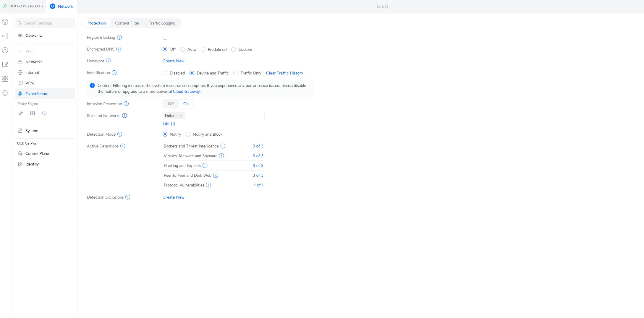The height and width of the screenshot is (318, 644).
Task: Open Botnets and Threat Intelligence 3 of 3
Action: [258, 146]
